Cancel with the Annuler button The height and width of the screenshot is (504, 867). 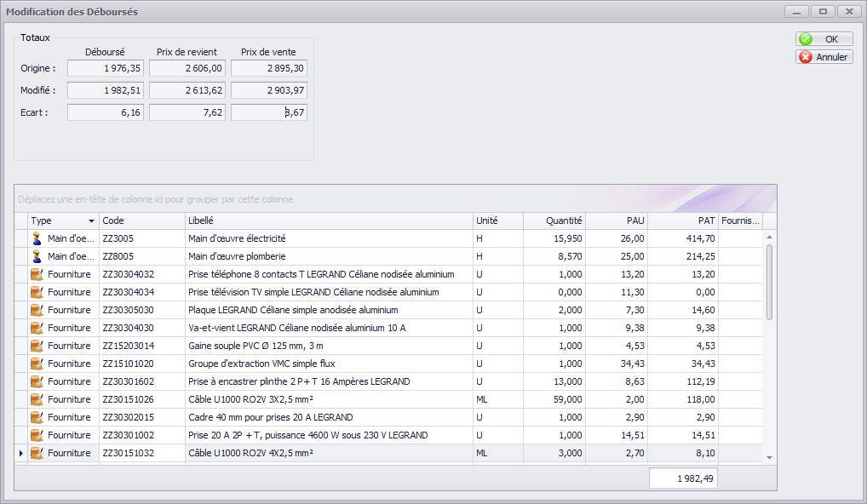[x=824, y=57]
